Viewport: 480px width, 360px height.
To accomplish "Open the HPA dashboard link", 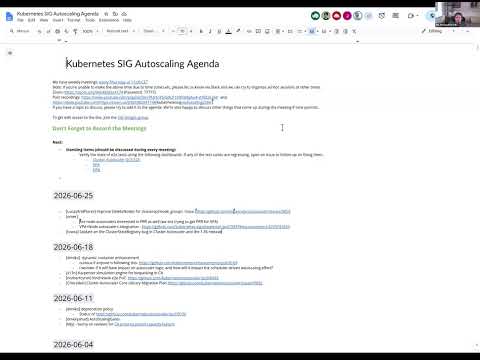I will (96, 170).
